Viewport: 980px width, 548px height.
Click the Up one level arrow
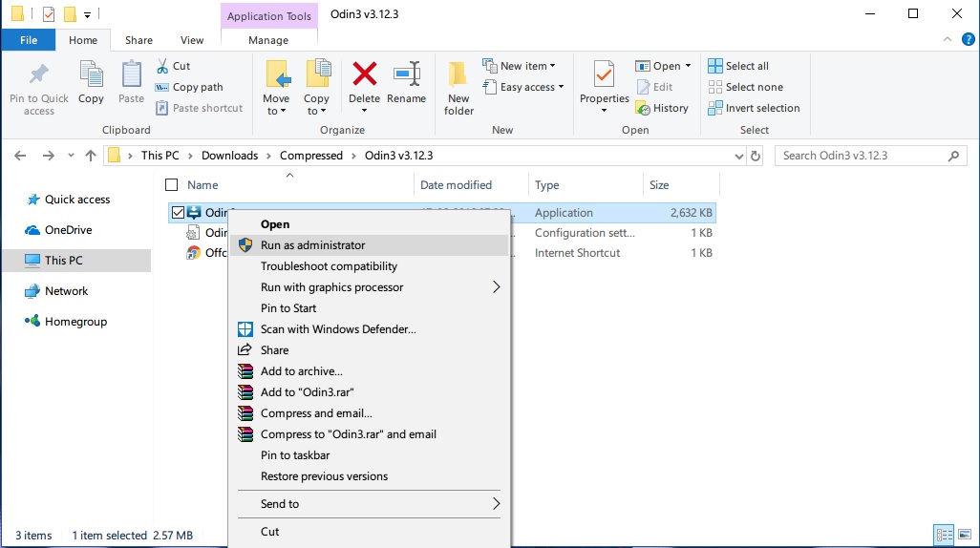(91, 156)
